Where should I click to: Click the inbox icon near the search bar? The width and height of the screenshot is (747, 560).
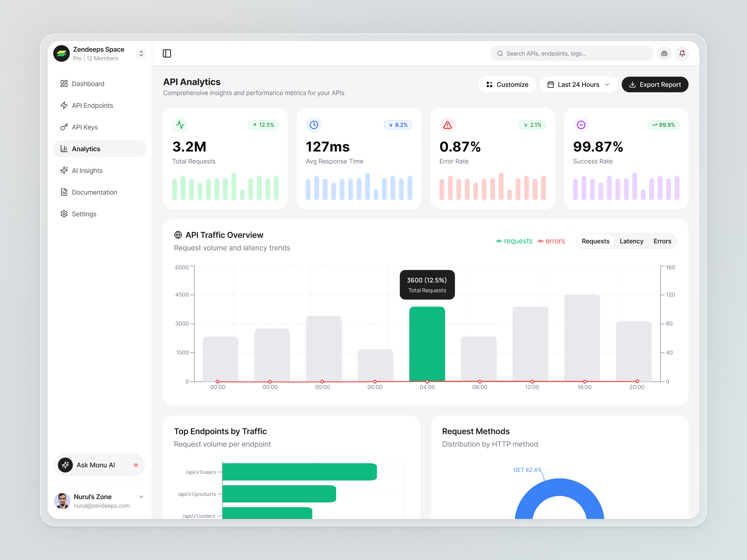click(664, 53)
